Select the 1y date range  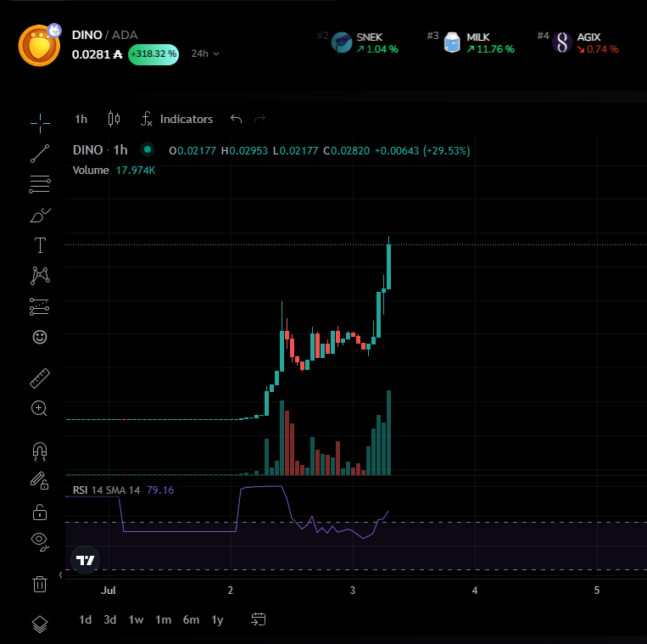pos(217,619)
